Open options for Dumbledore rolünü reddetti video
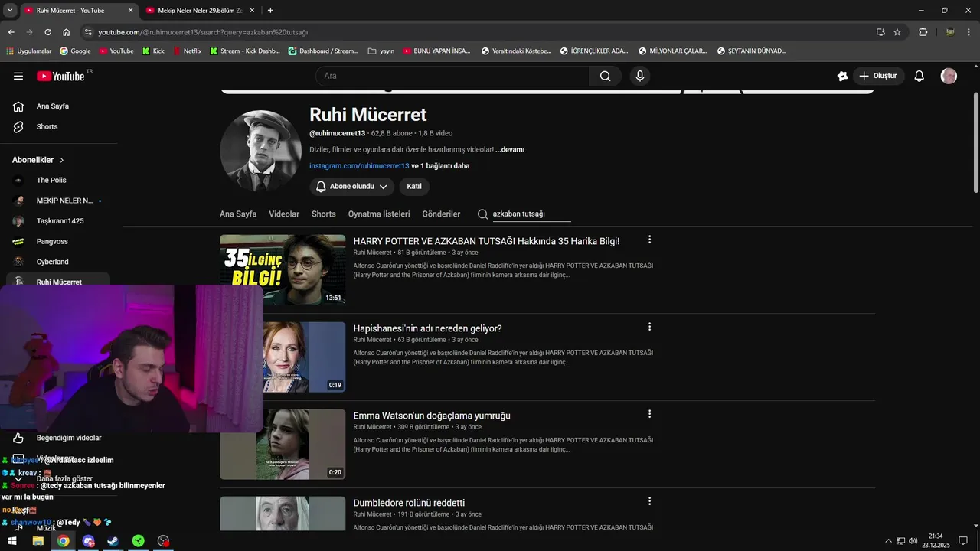The width and height of the screenshot is (980, 551). [649, 501]
